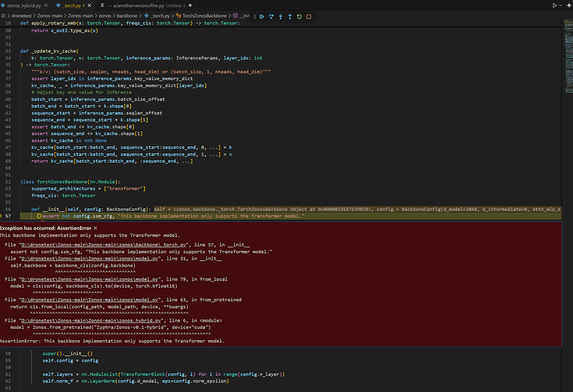Switch to _torch.py tab
Image resolution: width=573 pixels, height=392 pixels.
coord(72,6)
